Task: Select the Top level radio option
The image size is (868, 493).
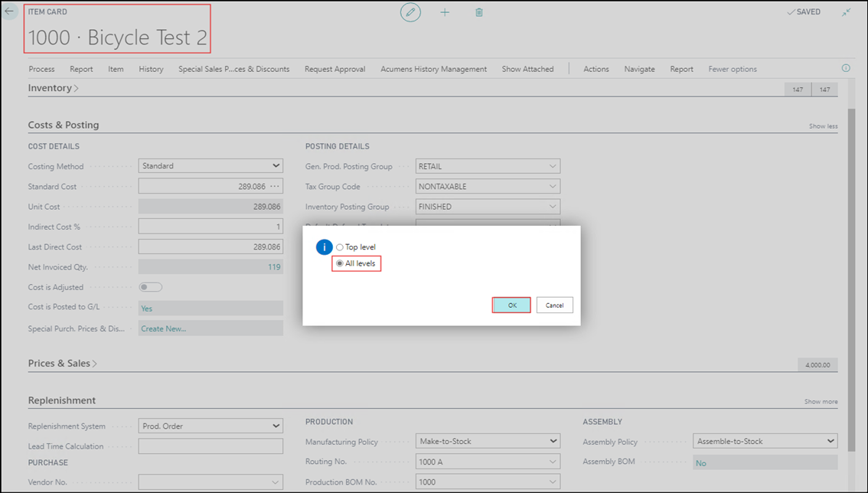Action: coord(340,247)
